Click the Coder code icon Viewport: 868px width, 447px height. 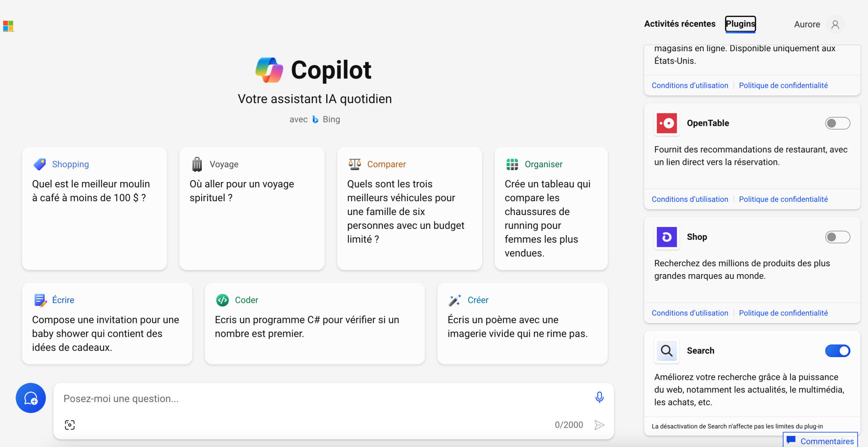[222, 300]
